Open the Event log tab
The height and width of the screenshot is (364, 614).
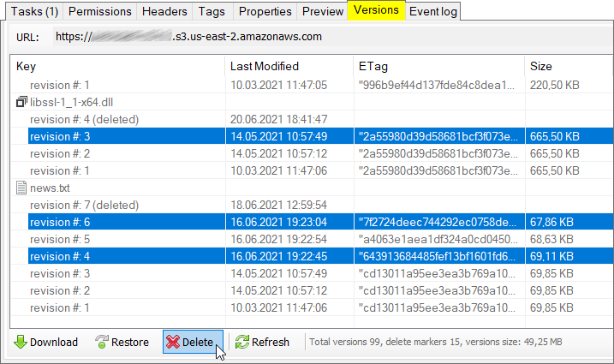433,11
